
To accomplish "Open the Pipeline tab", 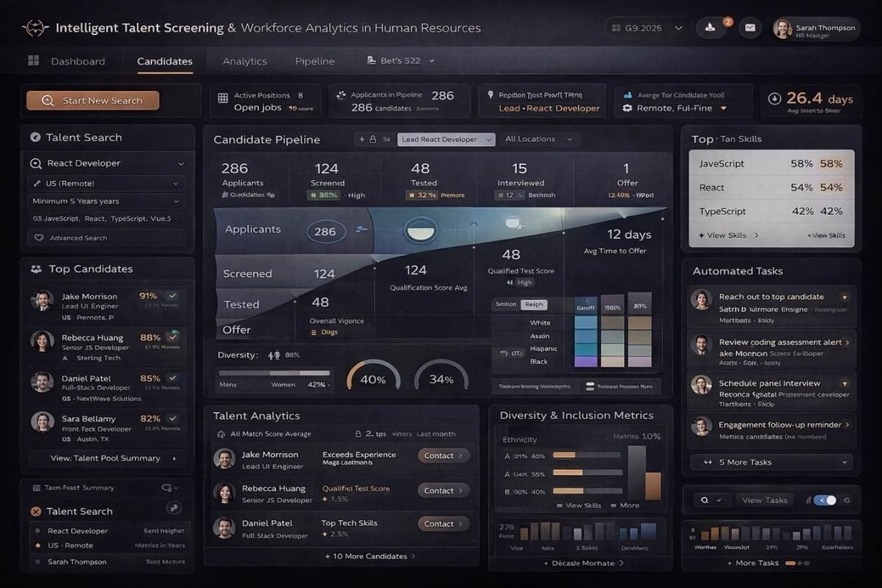I will (x=315, y=62).
